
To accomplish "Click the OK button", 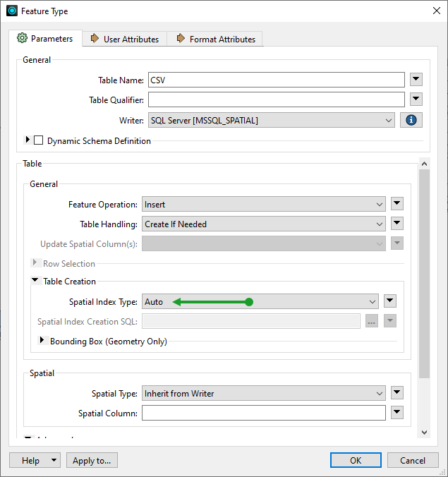I will pyautogui.click(x=356, y=460).
